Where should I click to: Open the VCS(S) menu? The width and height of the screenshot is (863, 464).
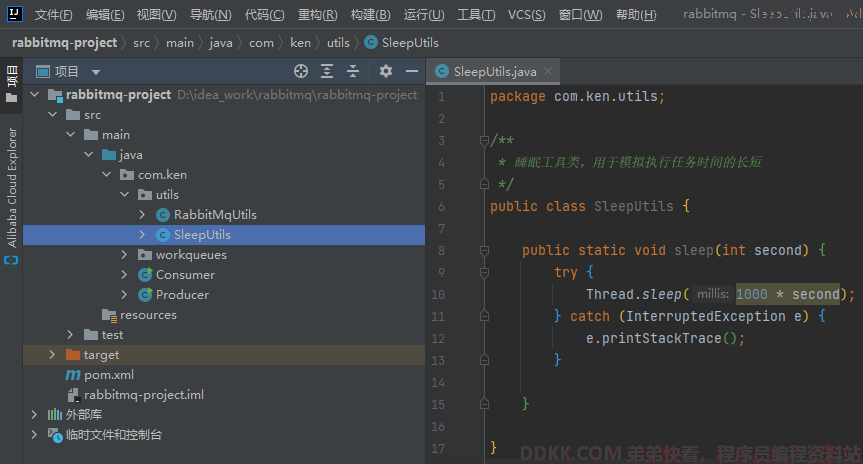pyautogui.click(x=526, y=15)
